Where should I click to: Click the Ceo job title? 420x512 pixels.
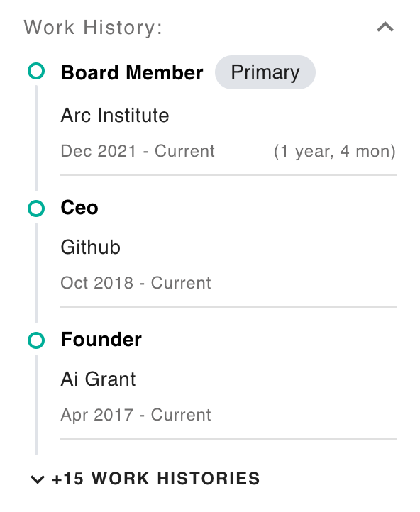[79, 208]
